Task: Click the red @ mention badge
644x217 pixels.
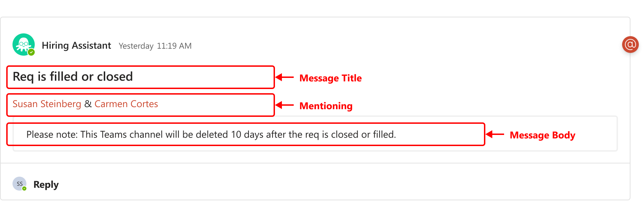Action: coord(630,45)
